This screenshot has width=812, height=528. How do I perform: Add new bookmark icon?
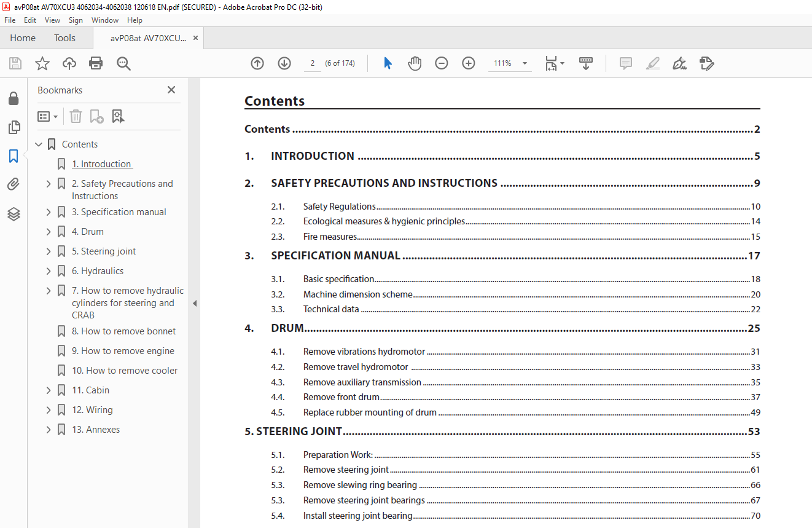[x=96, y=116]
